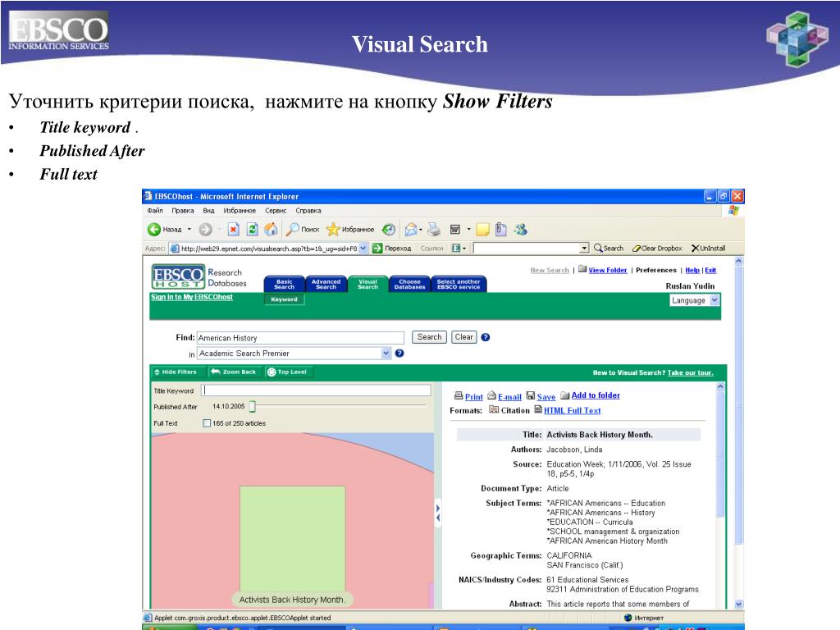Click Sign In to My EBSCOhost link
Viewport: 840px width, 630px height.
(x=192, y=297)
